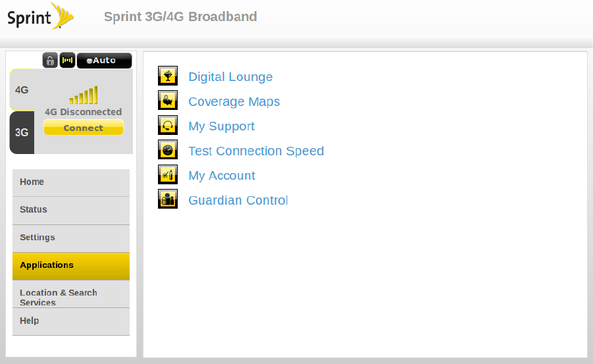Image resolution: width=593 pixels, height=364 pixels.
Task: Toggle the Auto connection mode button
Action: click(x=104, y=61)
